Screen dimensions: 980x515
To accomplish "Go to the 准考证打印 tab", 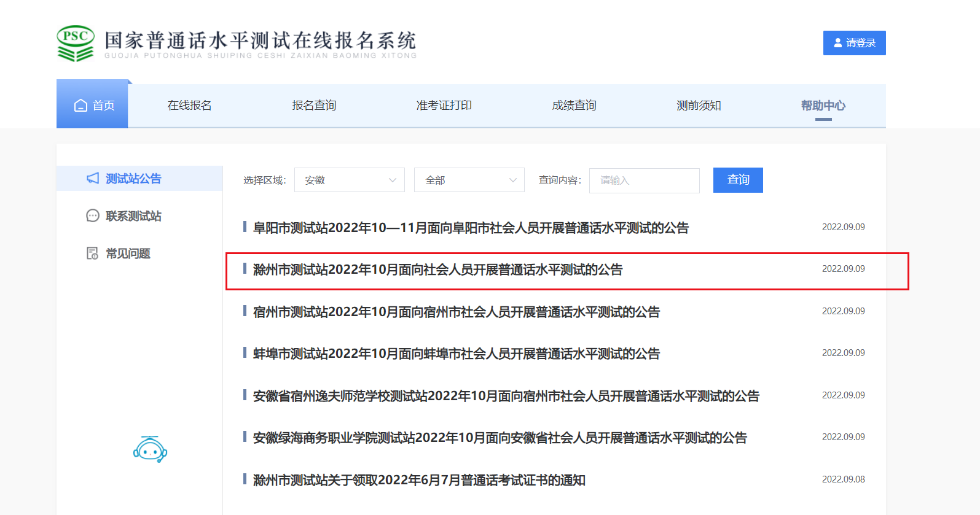I will point(444,106).
